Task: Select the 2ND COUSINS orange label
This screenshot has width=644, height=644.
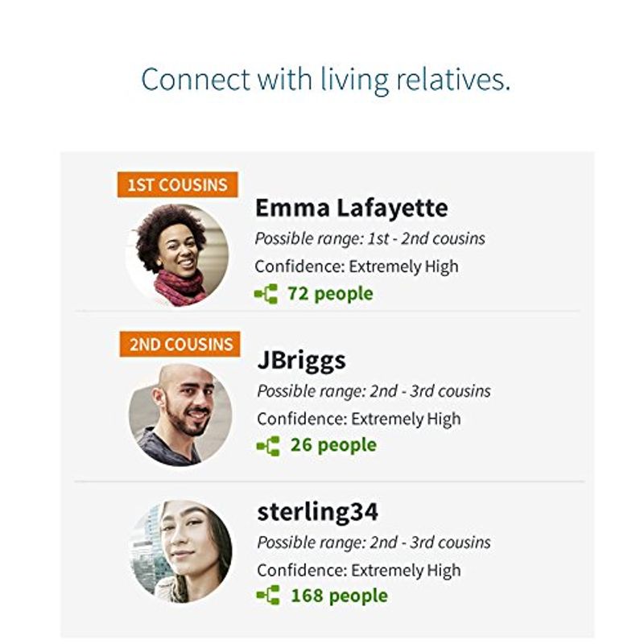Action: (x=180, y=345)
